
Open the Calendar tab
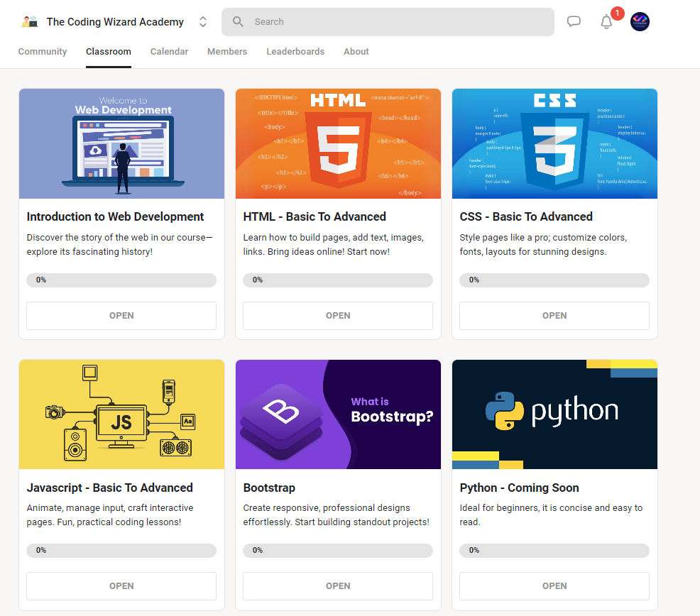(169, 51)
